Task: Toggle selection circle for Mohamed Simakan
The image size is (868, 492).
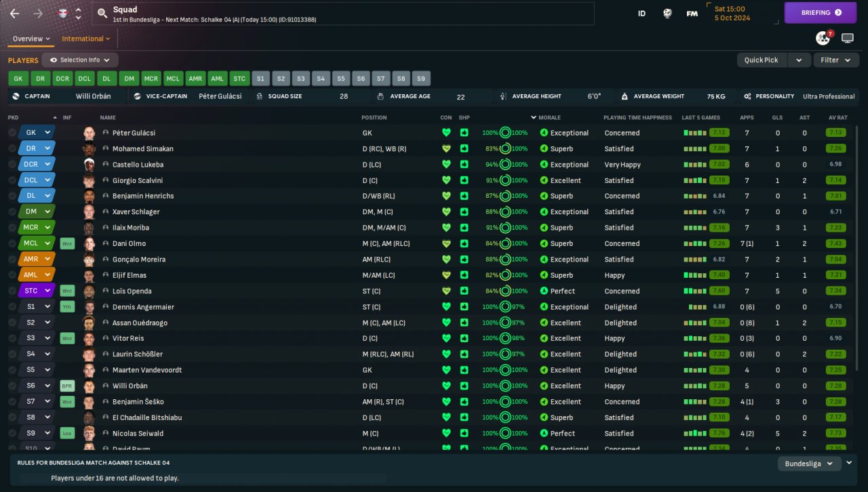Action: tap(12, 148)
